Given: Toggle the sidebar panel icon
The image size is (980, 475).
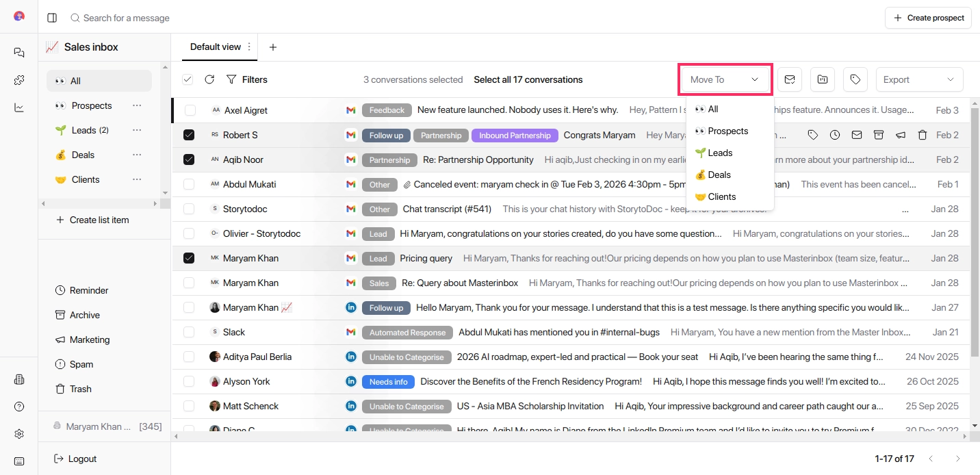Looking at the screenshot, I should pos(52,18).
